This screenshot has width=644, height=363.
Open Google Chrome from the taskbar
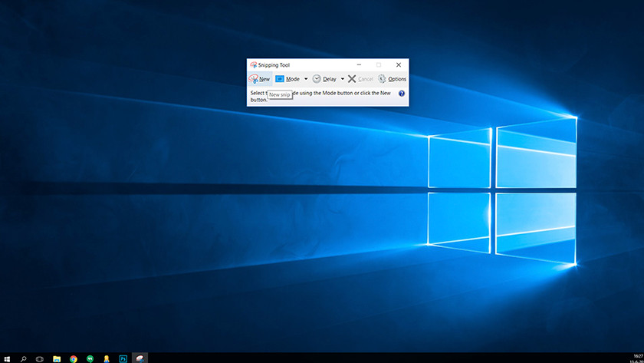pyautogui.click(x=74, y=358)
